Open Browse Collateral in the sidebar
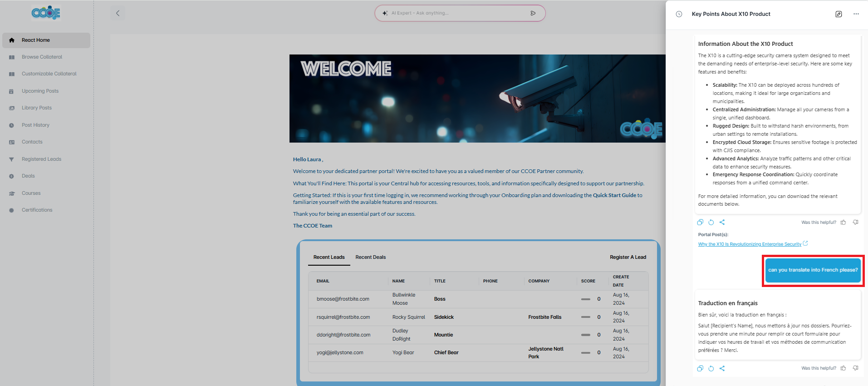 [x=42, y=57]
